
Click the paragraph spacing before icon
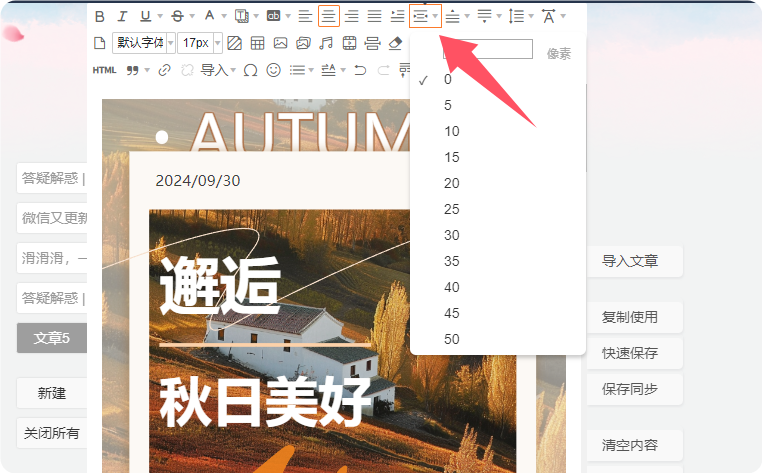[452, 17]
